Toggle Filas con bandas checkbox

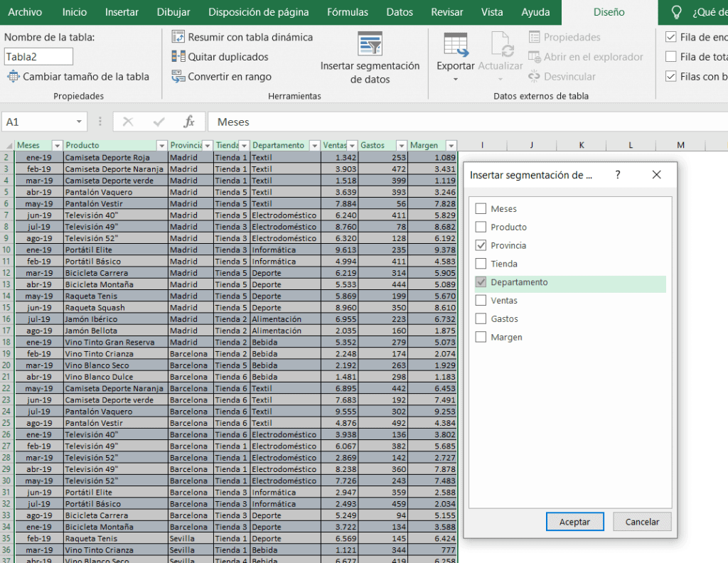click(x=671, y=77)
